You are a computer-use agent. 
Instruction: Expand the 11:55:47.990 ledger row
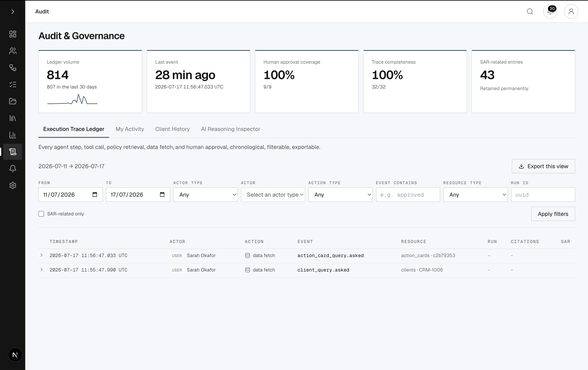[42, 269]
